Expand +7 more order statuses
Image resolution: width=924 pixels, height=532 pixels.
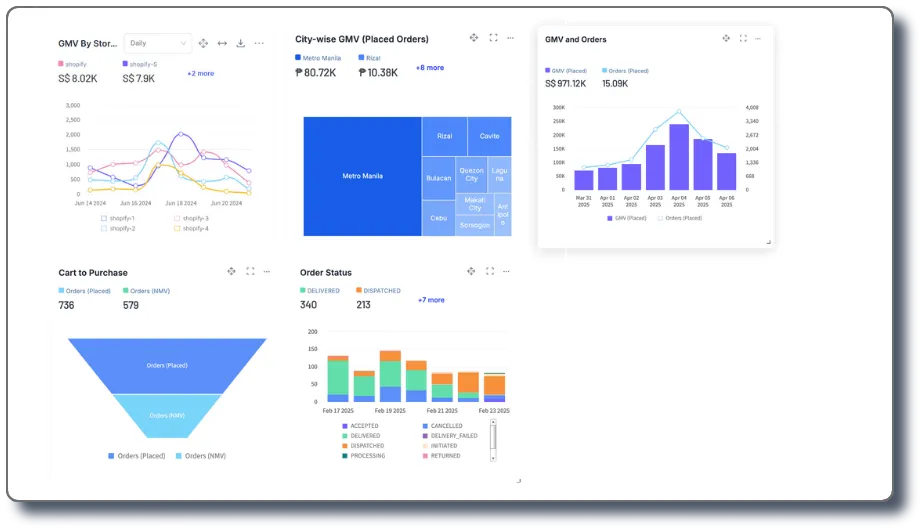coord(431,300)
